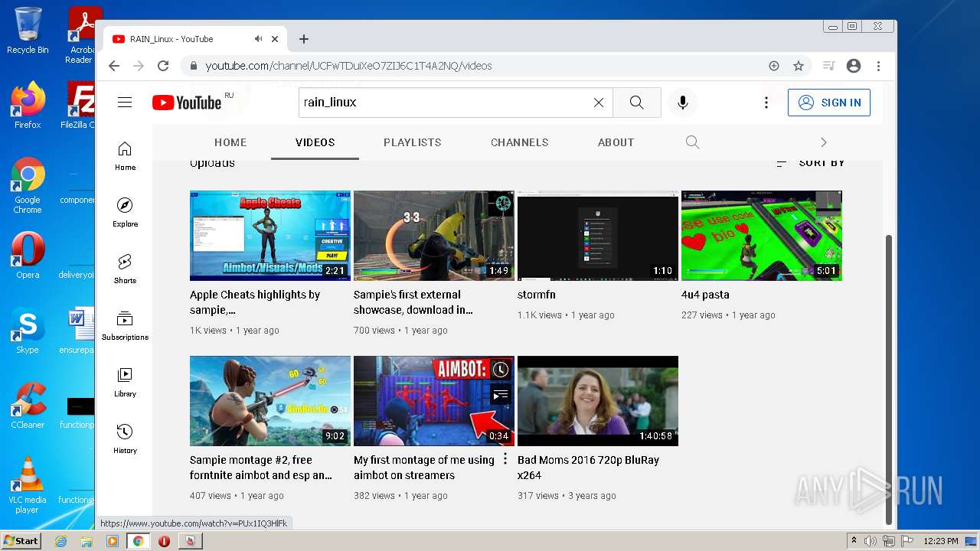The height and width of the screenshot is (551, 980).
Task: Click the YouTube logo
Action: (x=187, y=103)
